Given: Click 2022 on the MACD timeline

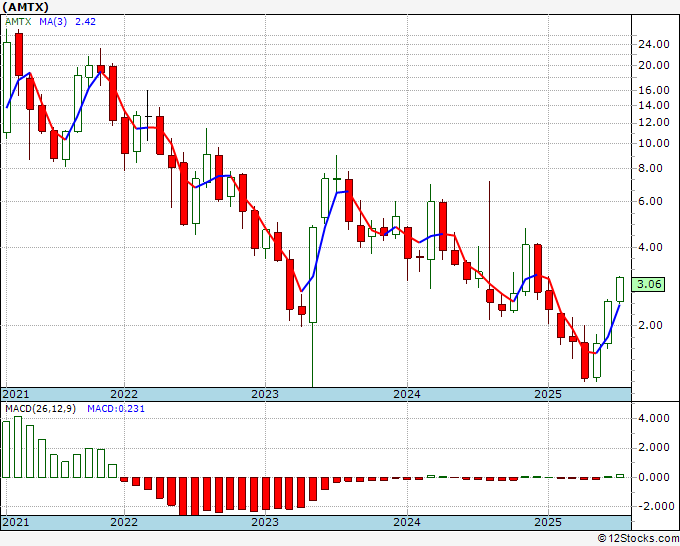Looking at the screenshot, I should click(124, 522).
